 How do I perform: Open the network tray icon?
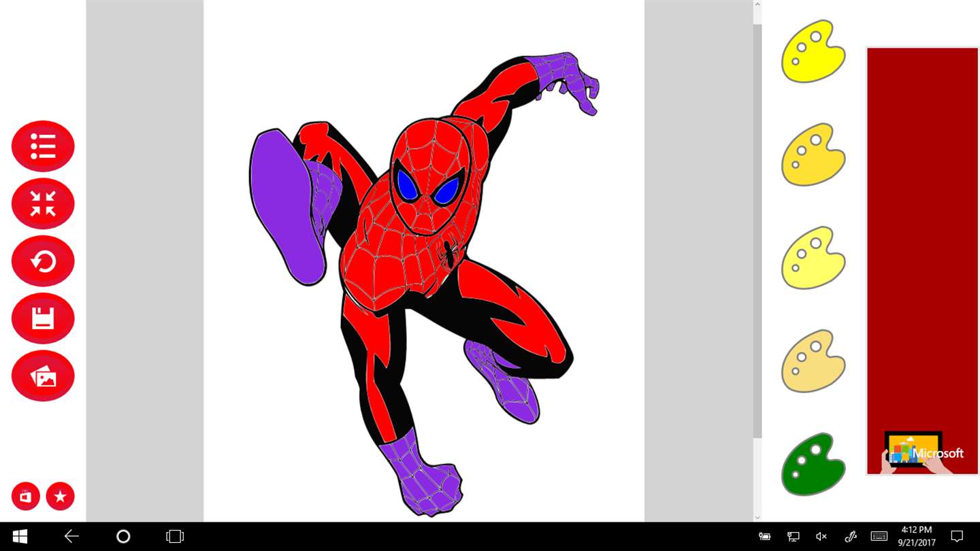click(x=793, y=537)
